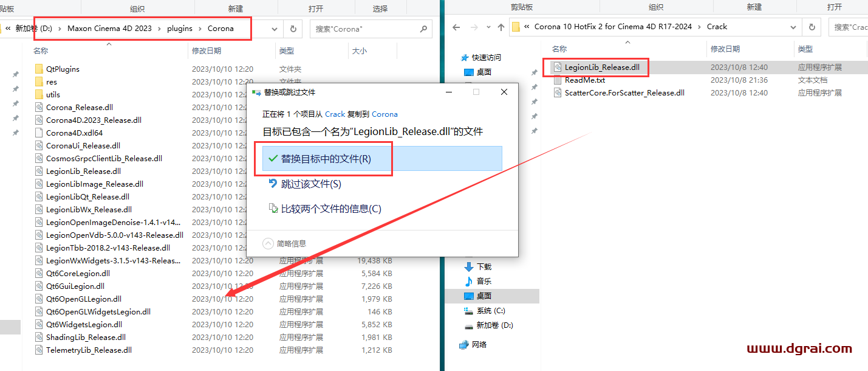Open 新加卷 (D:) in navigation pane

tap(494, 325)
